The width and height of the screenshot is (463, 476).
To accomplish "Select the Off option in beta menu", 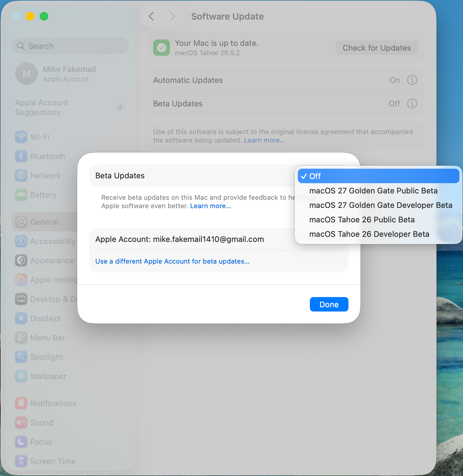I will [x=378, y=176].
